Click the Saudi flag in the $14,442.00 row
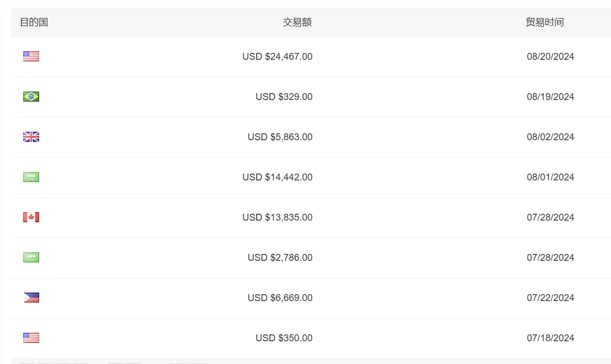This screenshot has height=364, width=611. click(x=31, y=177)
